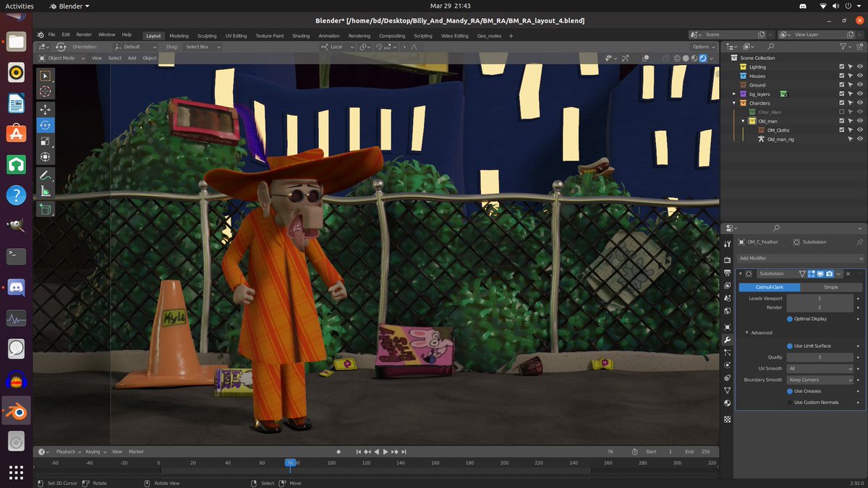Hide the Houses collection in viewport
This screenshot has height=488, width=868.
pyautogui.click(x=860, y=76)
